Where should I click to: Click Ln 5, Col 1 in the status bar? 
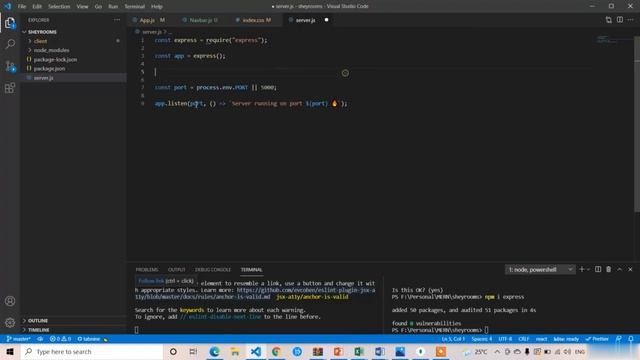453,339
